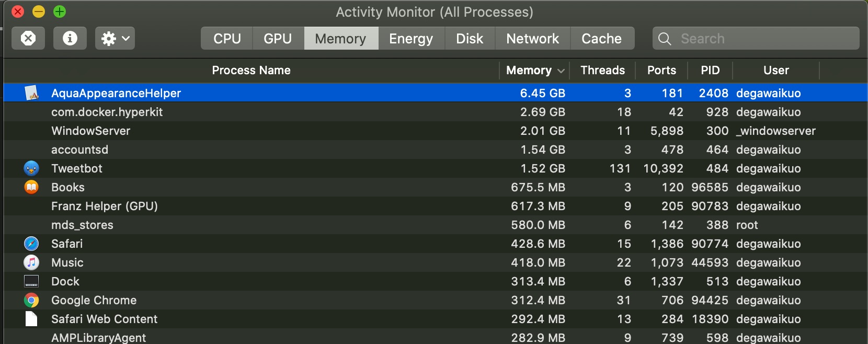Click the Tweetbot bird icon

click(x=31, y=168)
